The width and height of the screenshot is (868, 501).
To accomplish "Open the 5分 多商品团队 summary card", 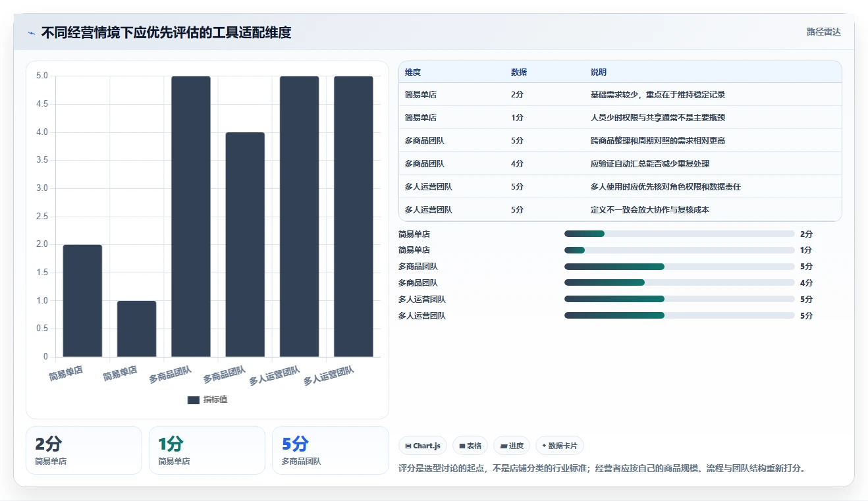I will click(330, 450).
